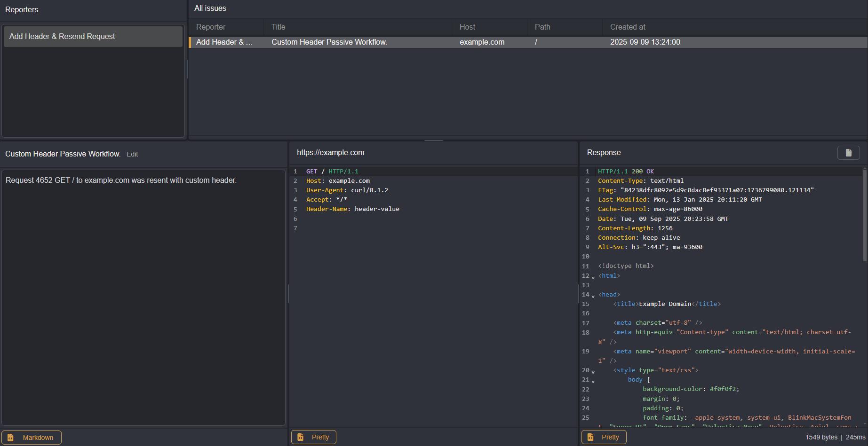Collapse the html element fold at line 12
The image size is (868, 446).
coord(593,277)
